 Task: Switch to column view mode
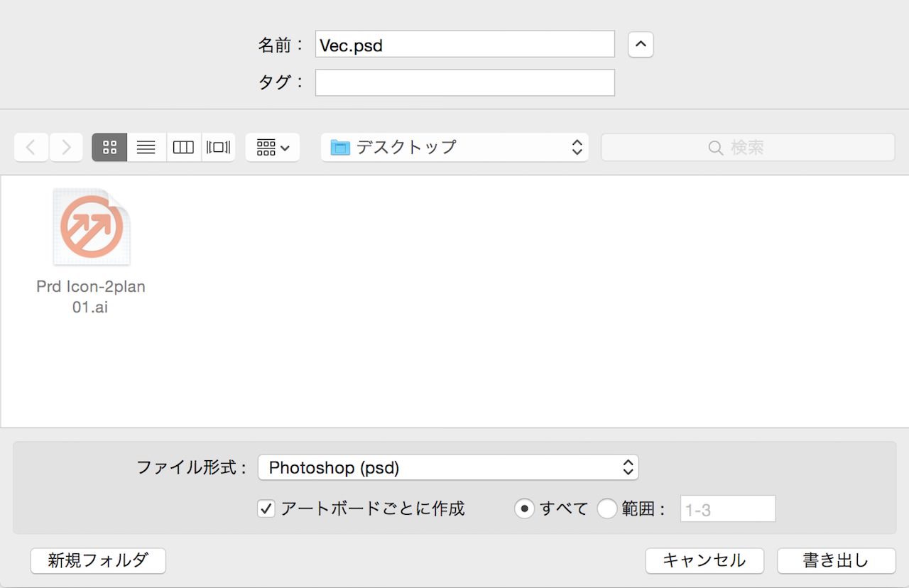pos(183,148)
